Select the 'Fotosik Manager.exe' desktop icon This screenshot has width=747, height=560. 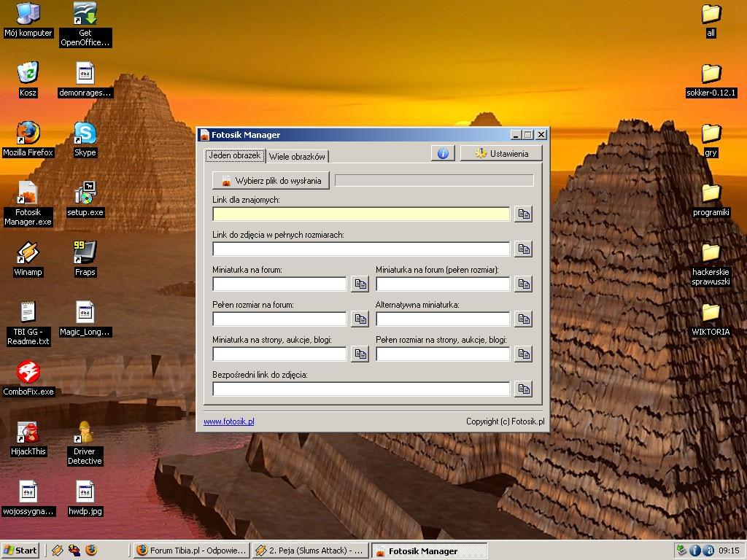tap(28, 203)
